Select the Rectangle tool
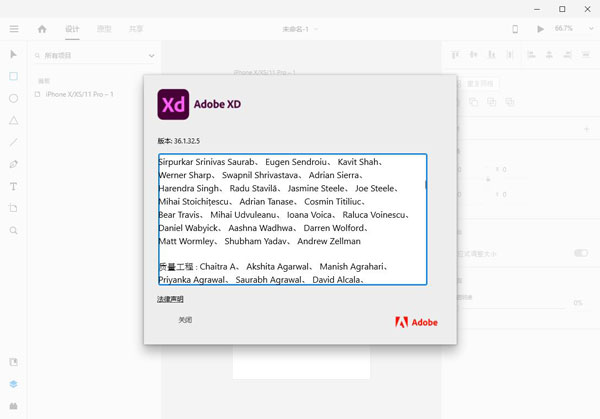The width and height of the screenshot is (600, 419). click(13, 76)
